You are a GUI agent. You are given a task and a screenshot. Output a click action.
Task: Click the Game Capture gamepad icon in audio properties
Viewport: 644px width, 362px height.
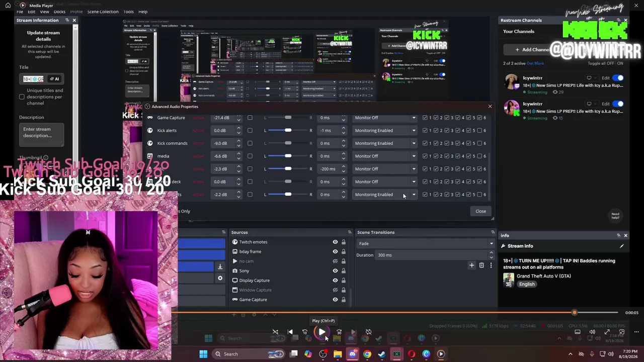click(150, 118)
